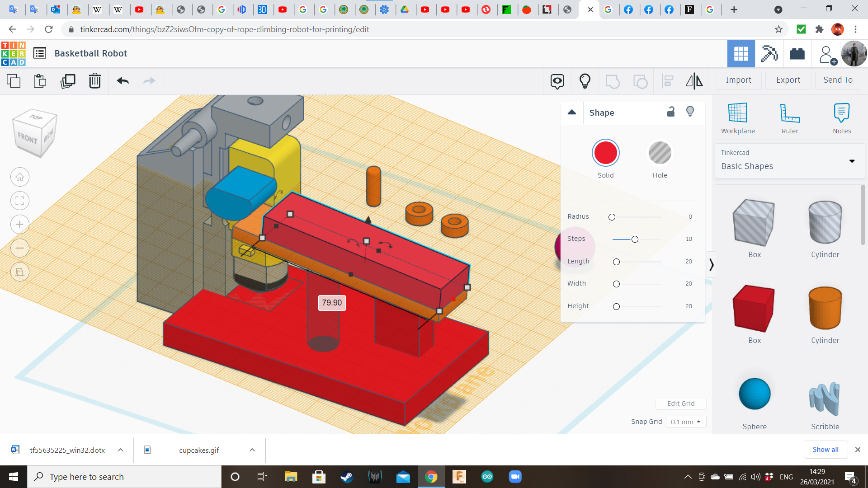Click the Undo arrow

[x=123, y=81]
